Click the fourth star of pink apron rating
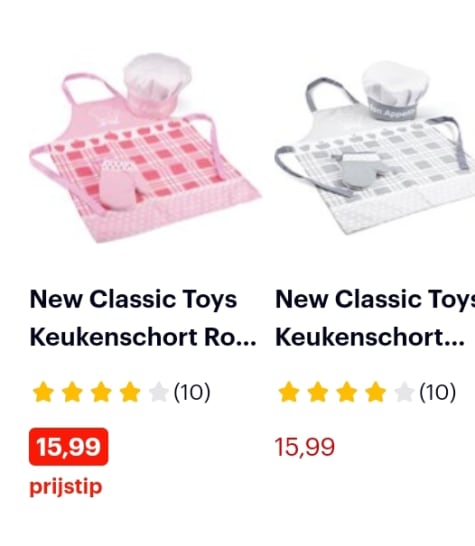This screenshot has width=475, height=546. click(130, 392)
